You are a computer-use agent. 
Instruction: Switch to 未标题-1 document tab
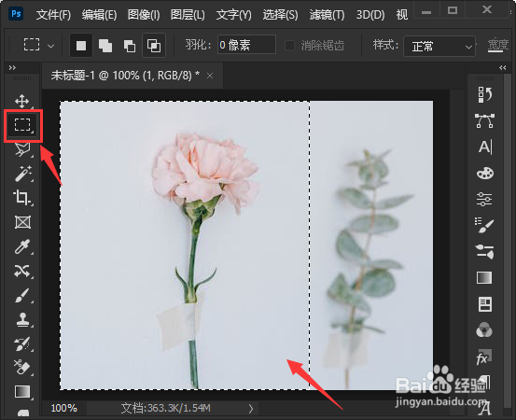(125, 76)
